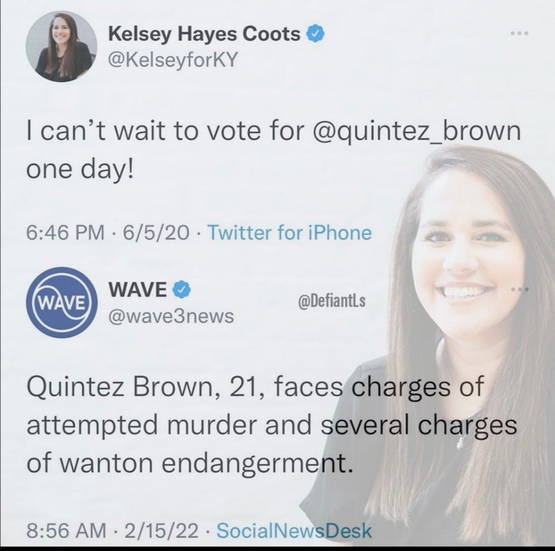The image size is (555, 551).
Task: Open the @quintez_brown mention link
Action: pyautogui.click(x=416, y=131)
